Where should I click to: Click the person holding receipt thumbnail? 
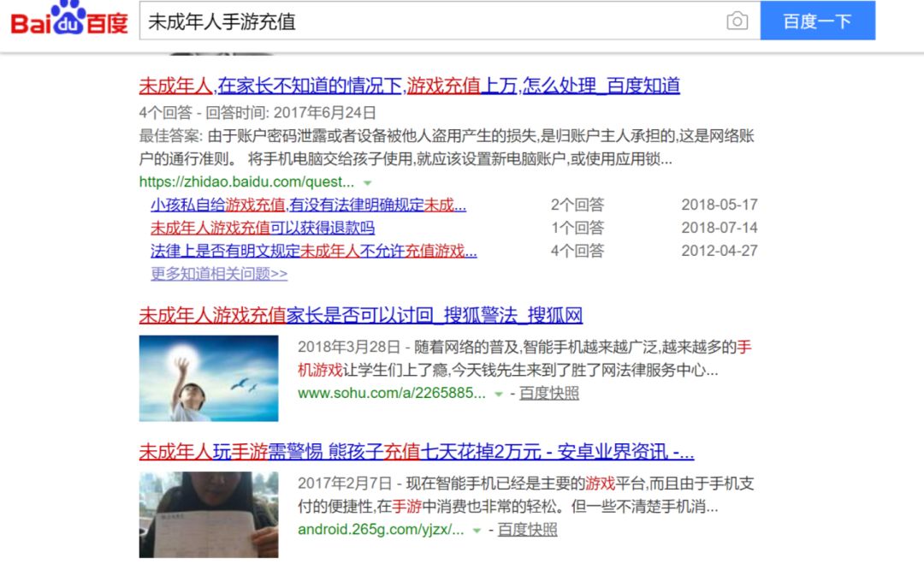pos(209,514)
